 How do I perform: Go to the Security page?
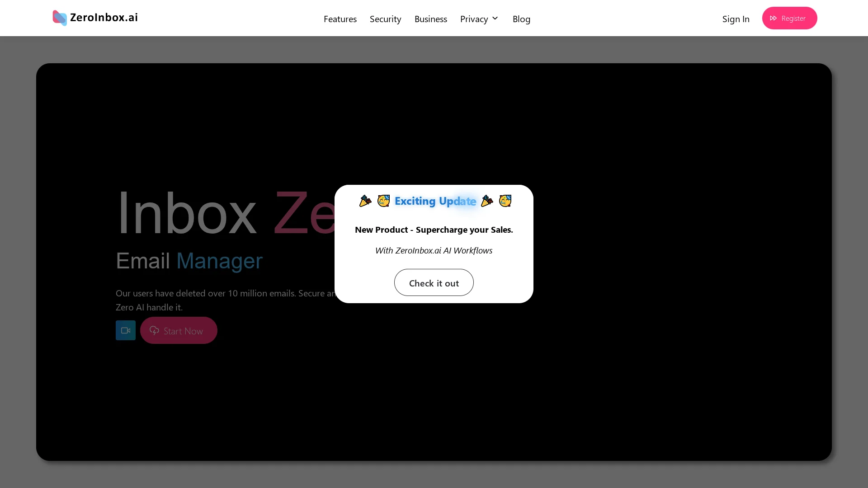tap(386, 19)
